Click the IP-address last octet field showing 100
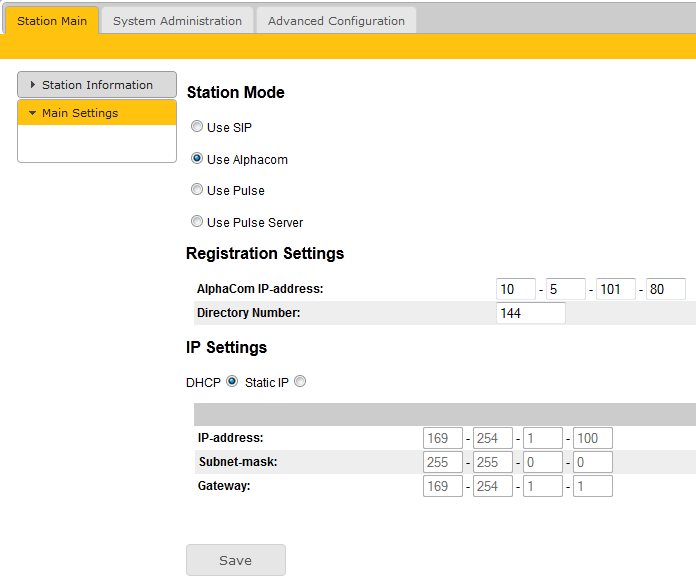 [592, 438]
